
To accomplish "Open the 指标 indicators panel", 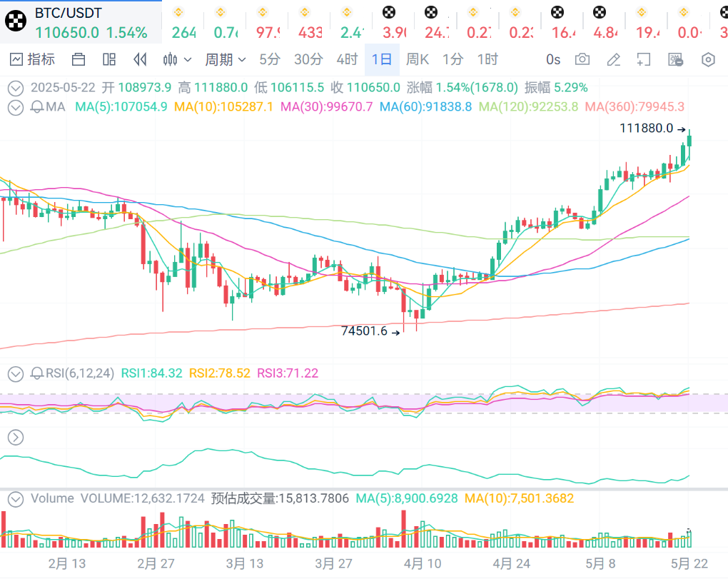I will pos(33,59).
